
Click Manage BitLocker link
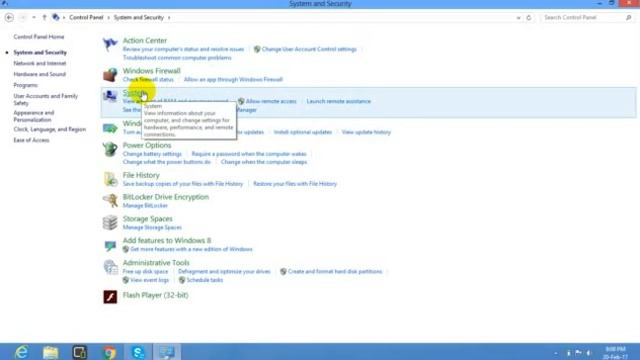click(x=145, y=206)
